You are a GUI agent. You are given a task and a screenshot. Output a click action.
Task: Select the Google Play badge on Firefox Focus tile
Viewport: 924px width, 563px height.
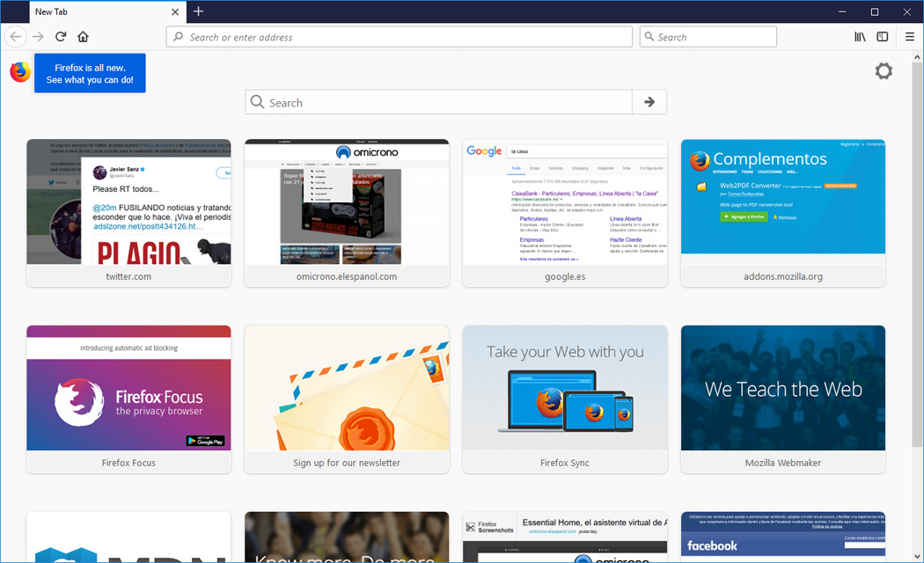(206, 441)
